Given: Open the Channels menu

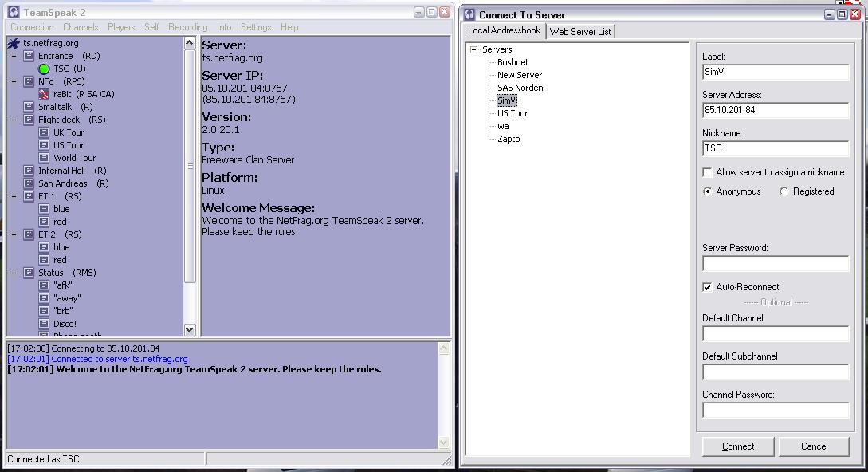Looking at the screenshot, I should [81, 27].
